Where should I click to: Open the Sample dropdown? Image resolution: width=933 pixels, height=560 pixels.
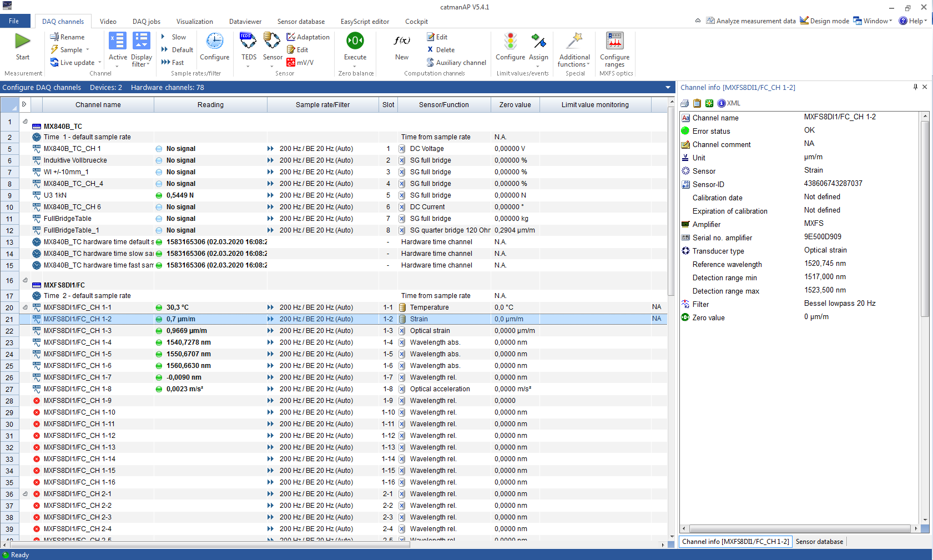click(70, 50)
